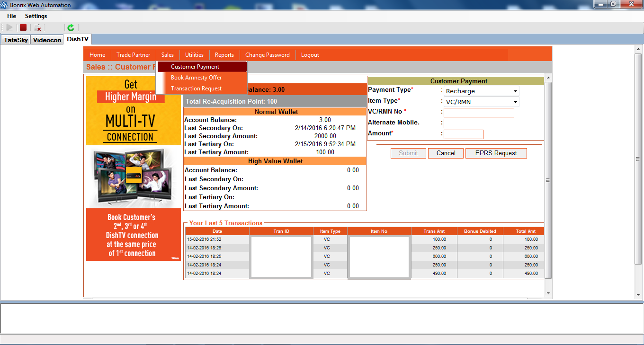The width and height of the screenshot is (644, 345).
Task: Click Last Secondary On date 2/14/2016 6:20:47 PM
Action: click(x=325, y=128)
